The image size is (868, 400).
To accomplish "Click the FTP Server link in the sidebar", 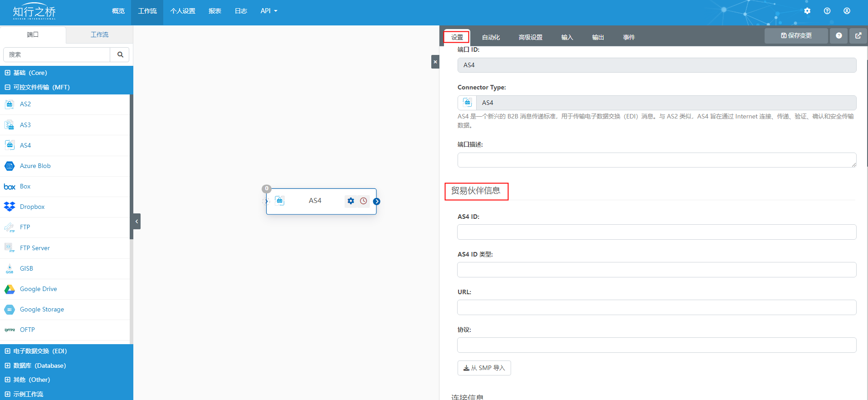I will [x=35, y=248].
